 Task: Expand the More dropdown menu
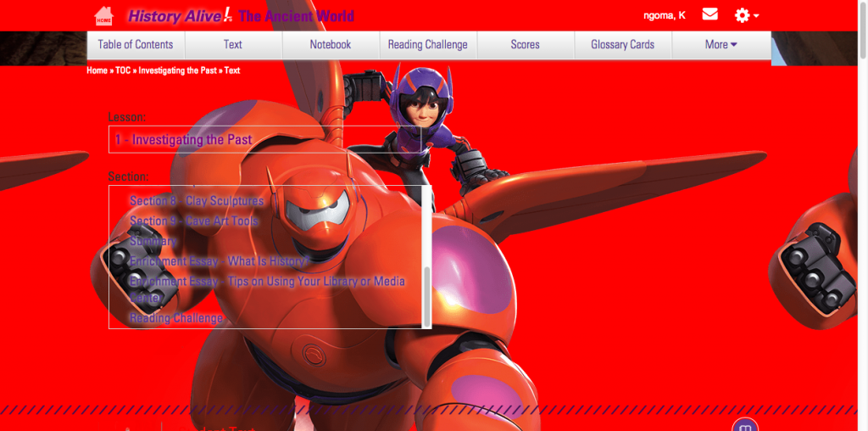[x=721, y=45]
